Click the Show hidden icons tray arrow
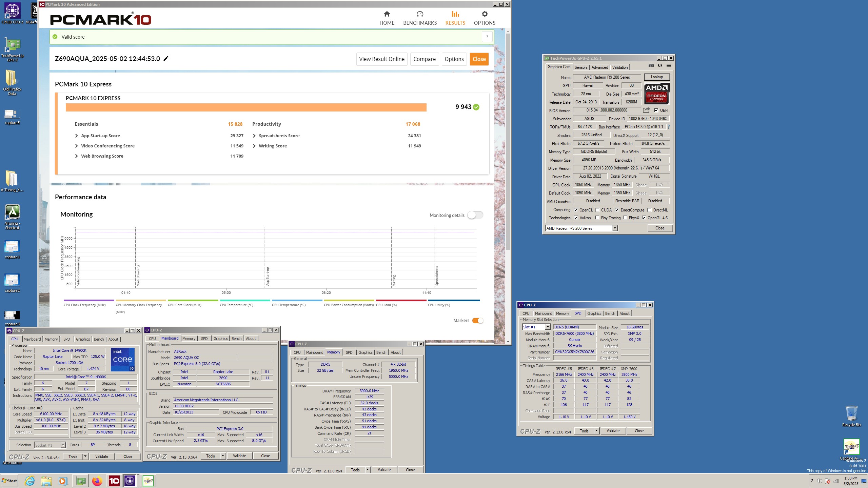The height and width of the screenshot is (488, 868). 812,481
